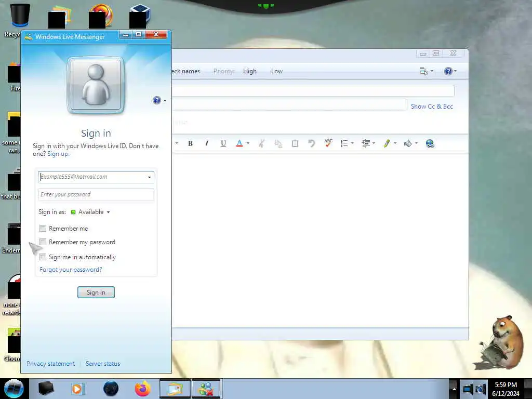
Task: Open the Windows Start orb
Action: point(14,389)
